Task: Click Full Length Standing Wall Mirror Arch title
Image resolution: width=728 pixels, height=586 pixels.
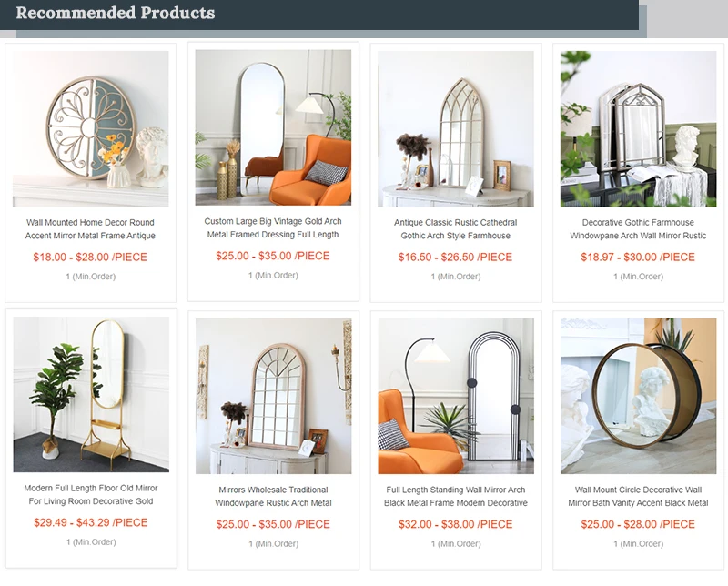Action: point(456,497)
